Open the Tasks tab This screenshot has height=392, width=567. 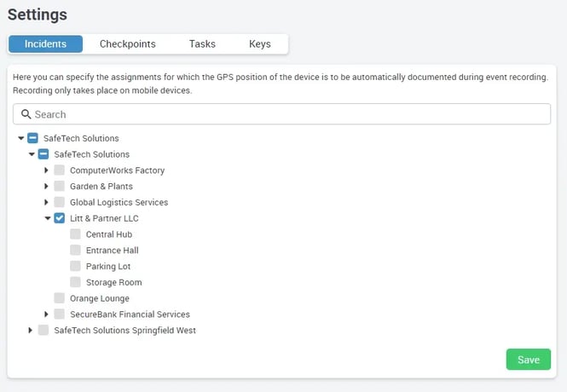[202, 43]
